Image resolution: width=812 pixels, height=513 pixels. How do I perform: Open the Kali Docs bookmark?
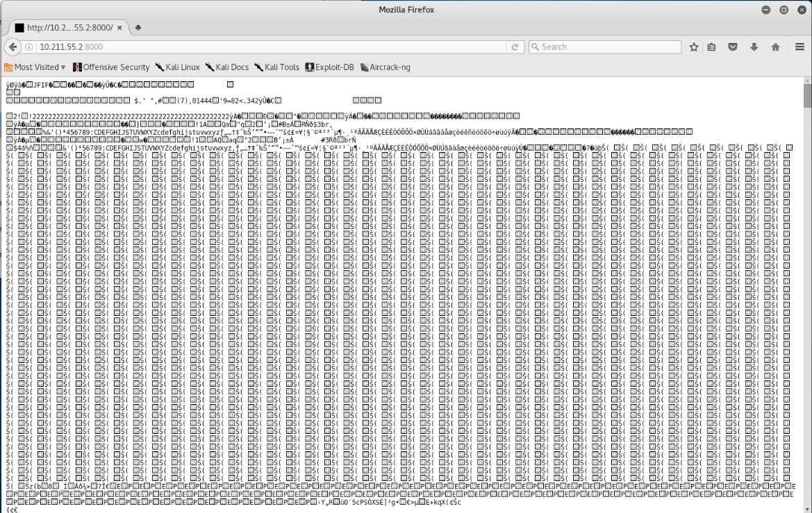[x=227, y=67]
